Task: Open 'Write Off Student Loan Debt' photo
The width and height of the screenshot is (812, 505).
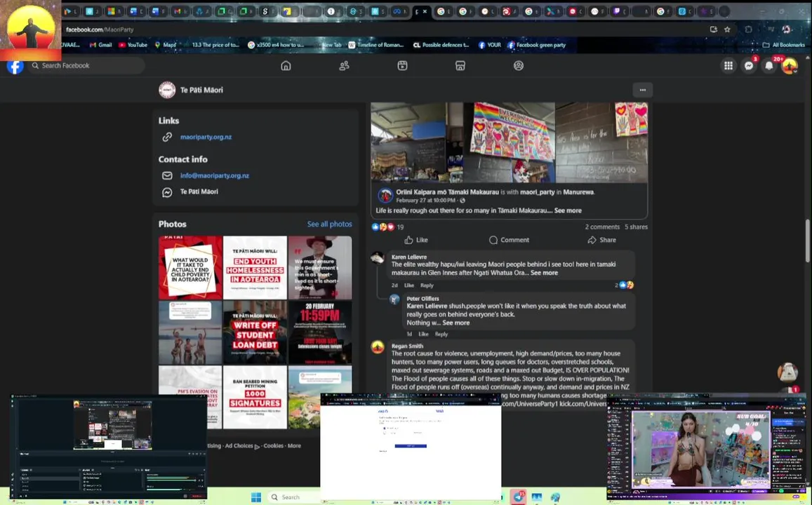Action: coord(255,332)
